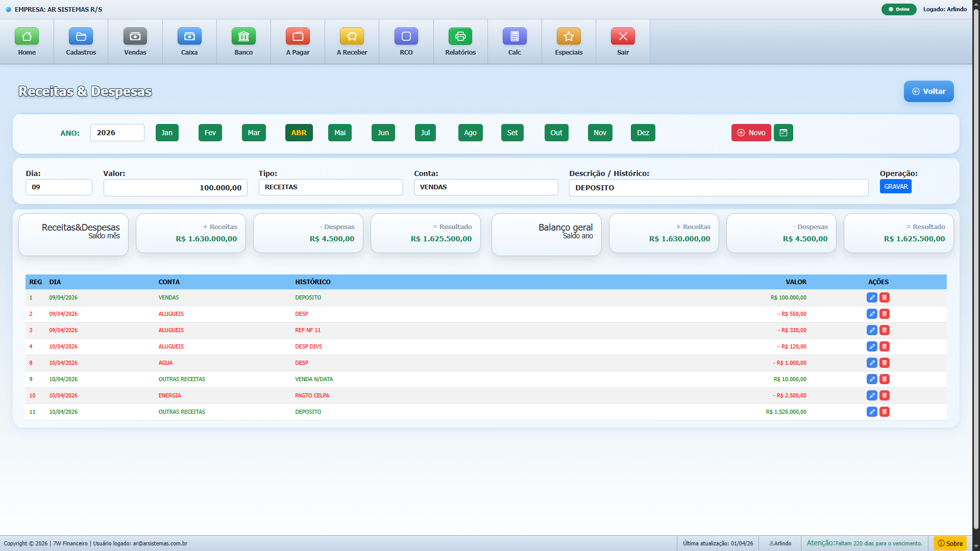The height and width of the screenshot is (551, 980).
Task: Open the A Receber piggy bank icon
Action: click(352, 36)
